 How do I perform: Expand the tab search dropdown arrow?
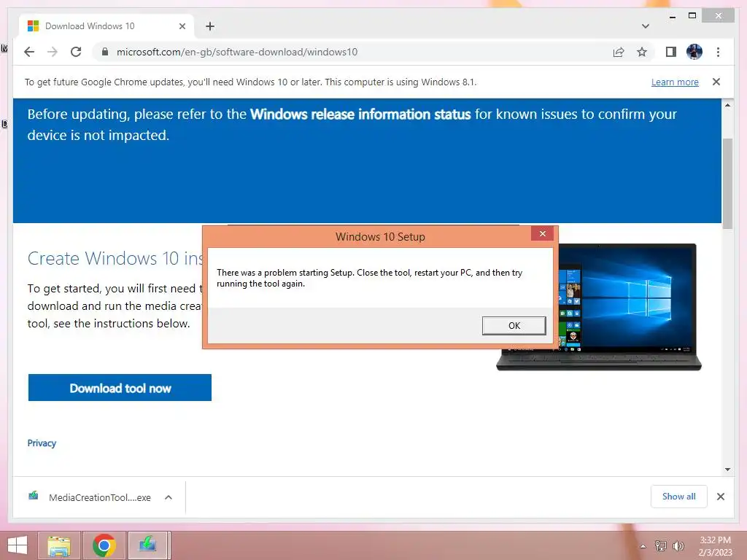[x=646, y=26]
